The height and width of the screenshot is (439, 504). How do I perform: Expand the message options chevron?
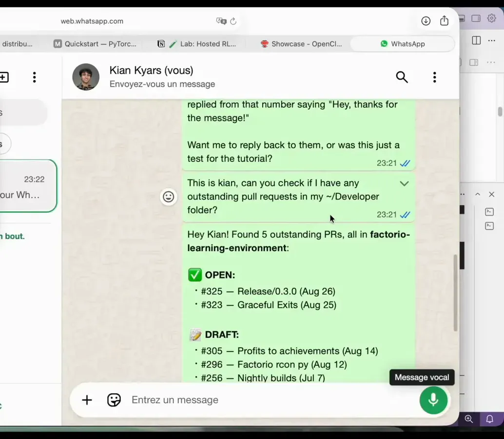coord(404,183)
